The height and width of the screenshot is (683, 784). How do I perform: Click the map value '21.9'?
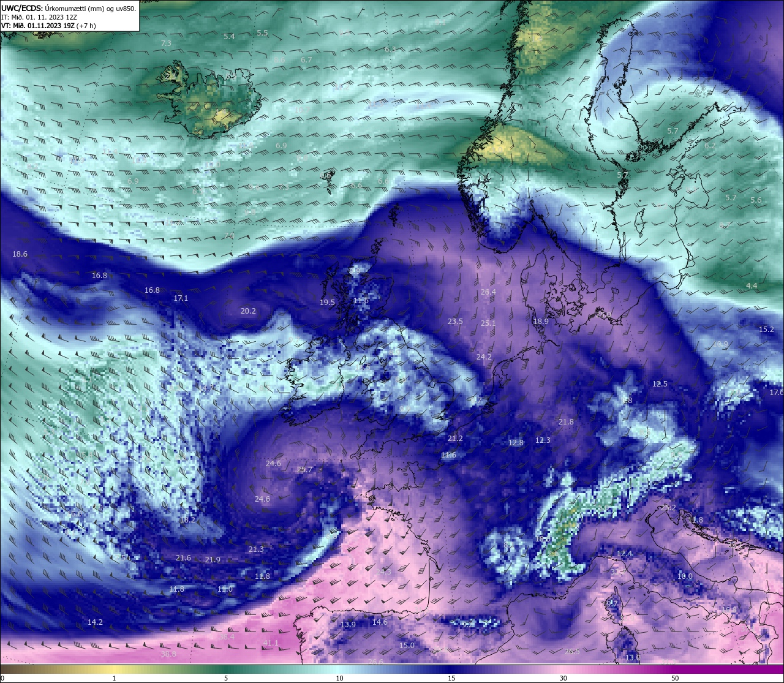click(x=213, y=560)
